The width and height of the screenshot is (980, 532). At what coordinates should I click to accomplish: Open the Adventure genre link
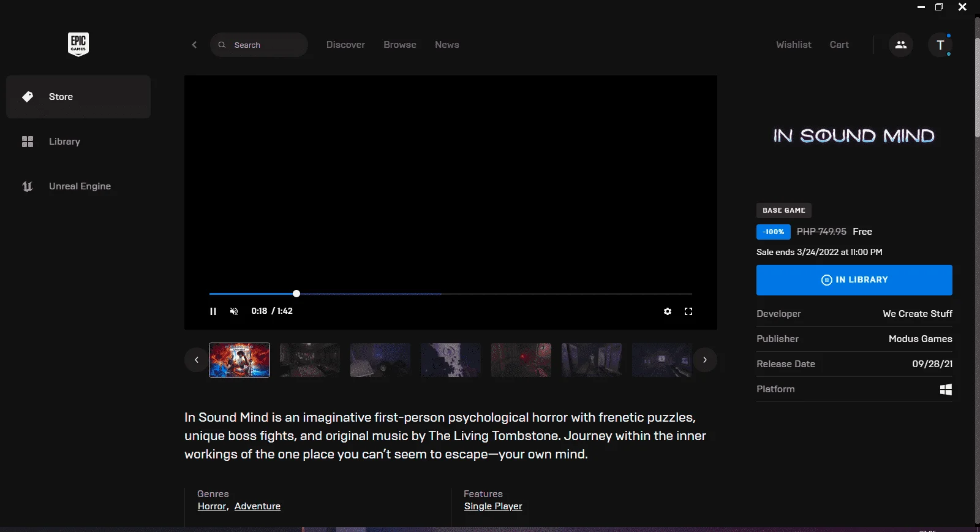point(257,506)
